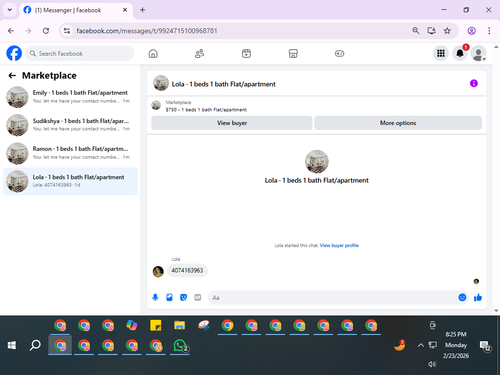The image size is (500, 375).
Task: Choose a GIF icon
Action: [x=198, y=297]
